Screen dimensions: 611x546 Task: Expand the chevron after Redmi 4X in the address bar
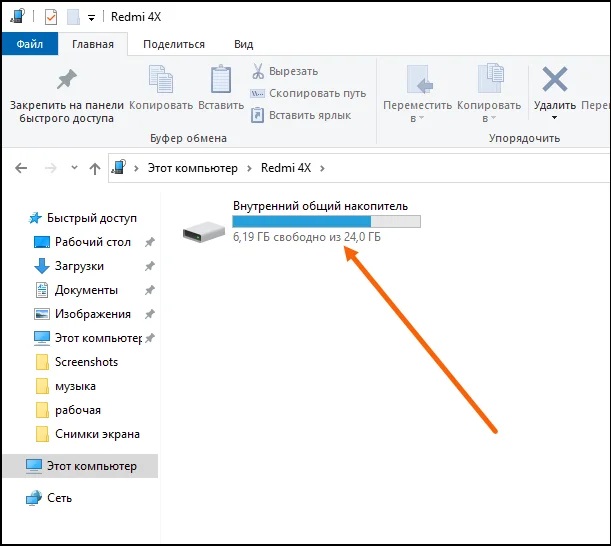[322, 168]
